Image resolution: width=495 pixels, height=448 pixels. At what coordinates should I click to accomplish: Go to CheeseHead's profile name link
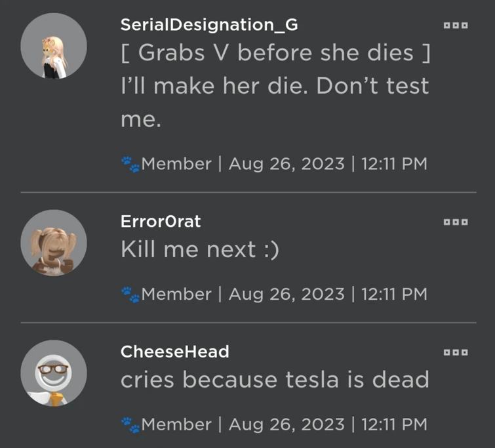point(175,352)
